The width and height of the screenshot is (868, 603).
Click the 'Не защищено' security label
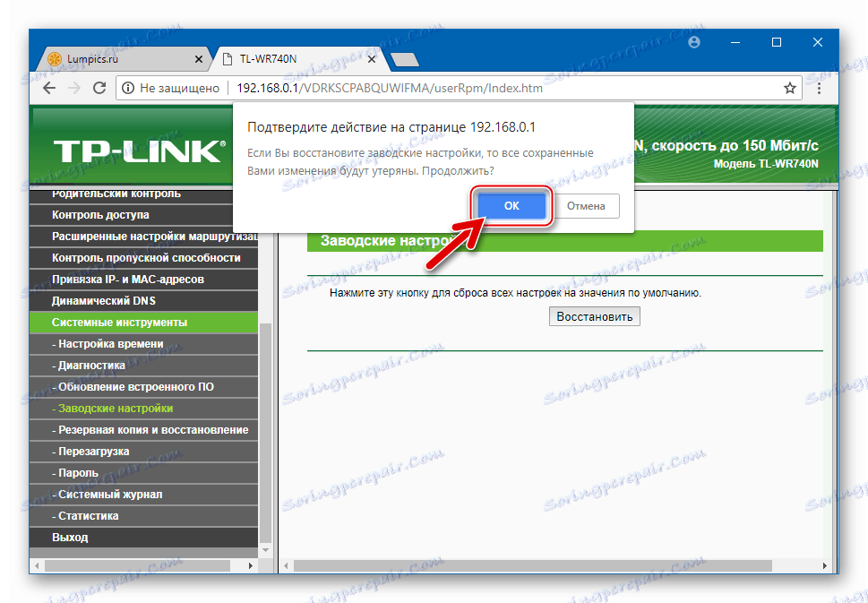(x=179, y=88)
